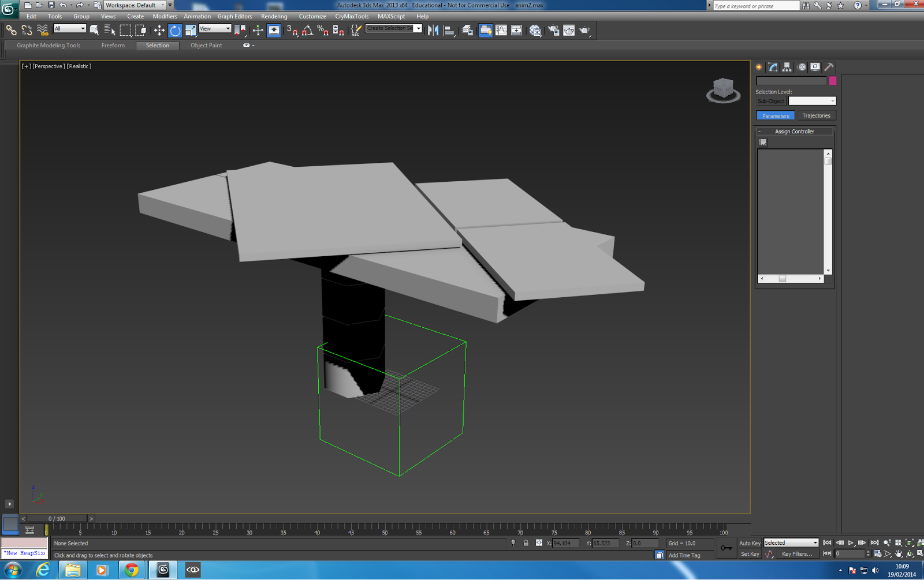This screenshot has height=580, width=924.
Task: Open the Modify command panel
Action: click(773, 67)
